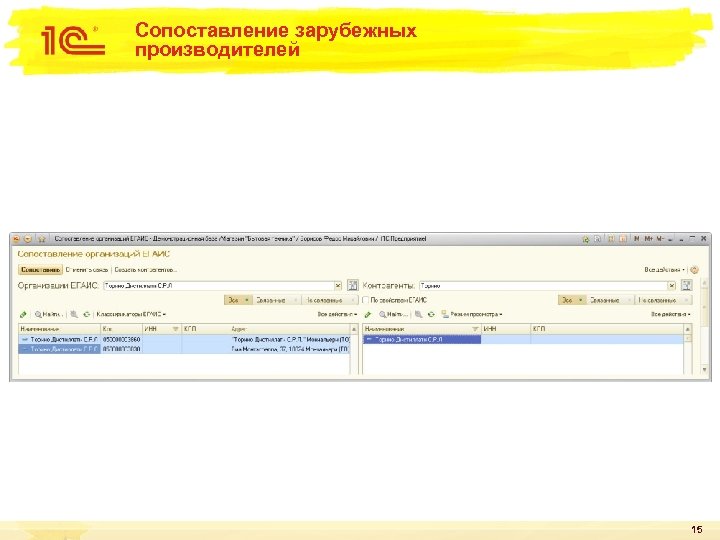The height and width of the screenshot is (540, 720).
Task: Click code cell 05000003860 in left list
Action: [x=121, y=339]
